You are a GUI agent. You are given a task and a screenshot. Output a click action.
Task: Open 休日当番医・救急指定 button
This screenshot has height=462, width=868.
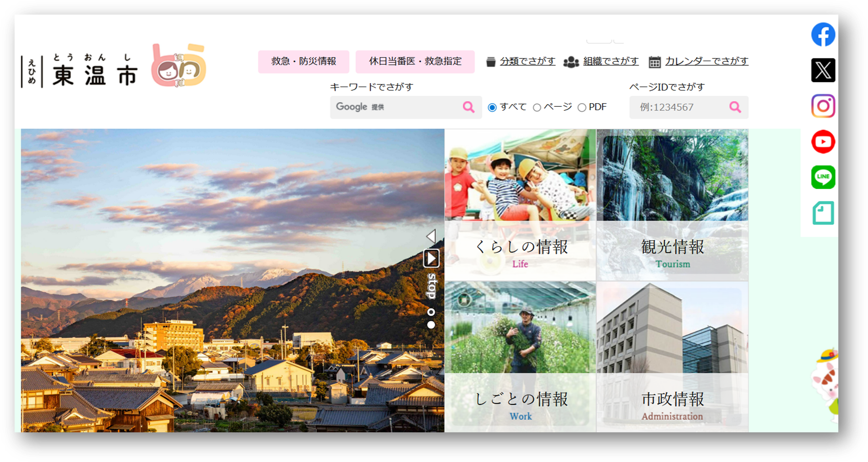tap(415, 62)
